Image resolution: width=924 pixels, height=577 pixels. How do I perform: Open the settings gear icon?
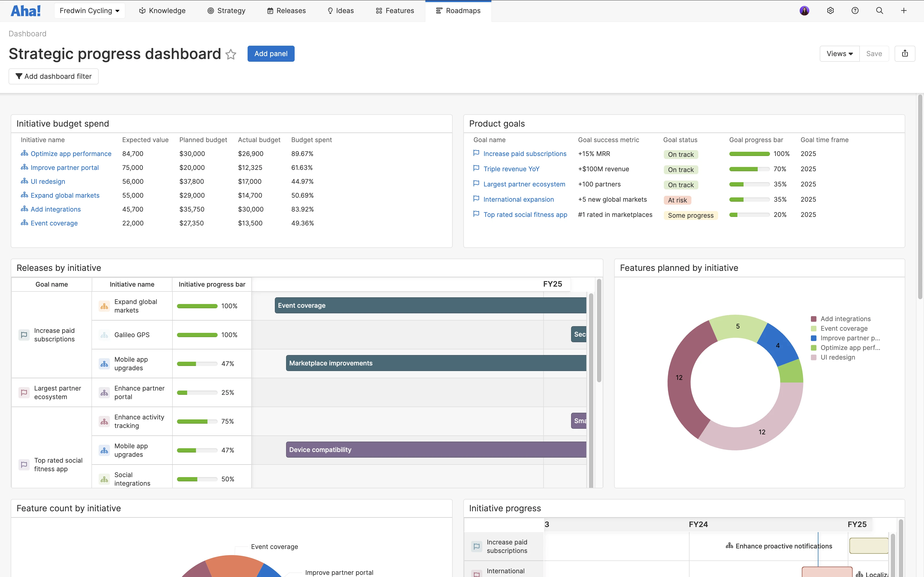click(x=830, y=10)
